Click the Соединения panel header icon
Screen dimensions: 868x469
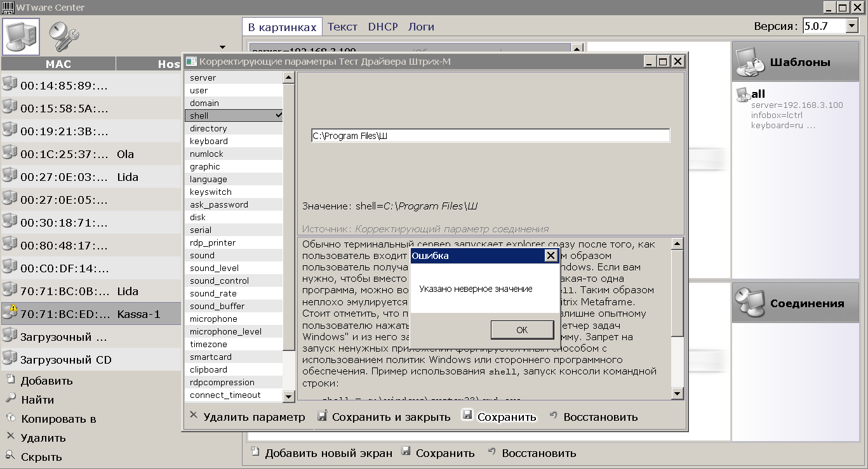749,303
